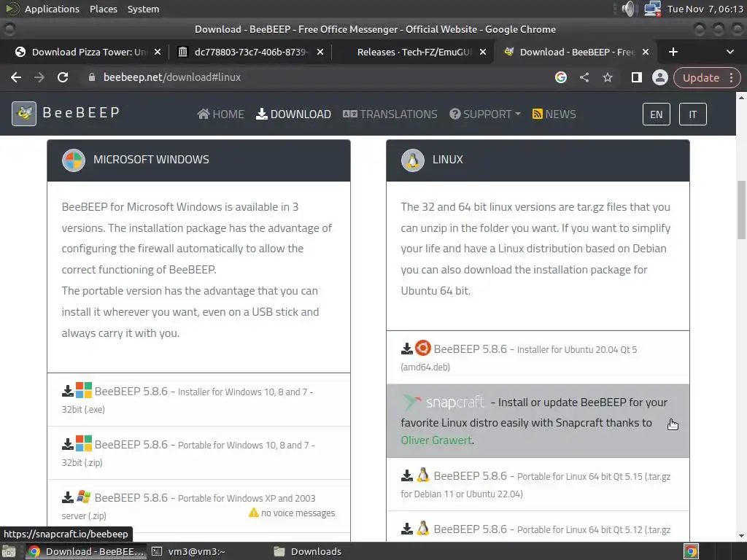Go back to the previous page

tap(16, 77)
